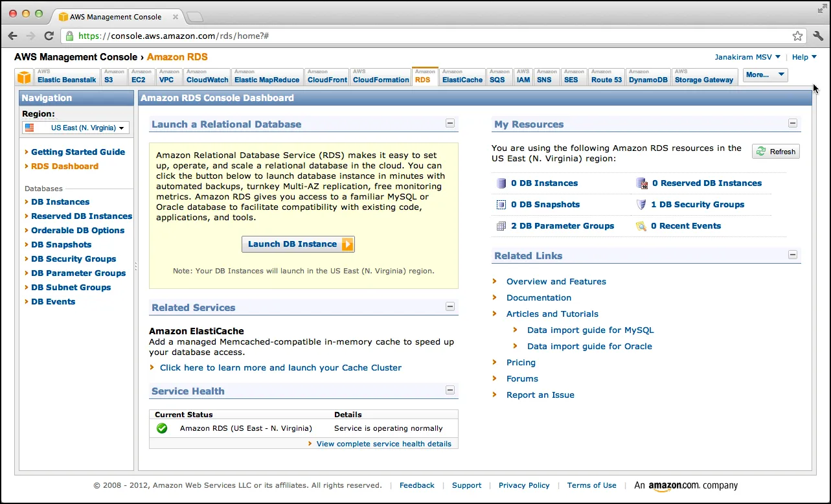The height and width of the screenshot is (504, 831).
Task: Collapse the Related Services section
Action: [x=450, y=306]
